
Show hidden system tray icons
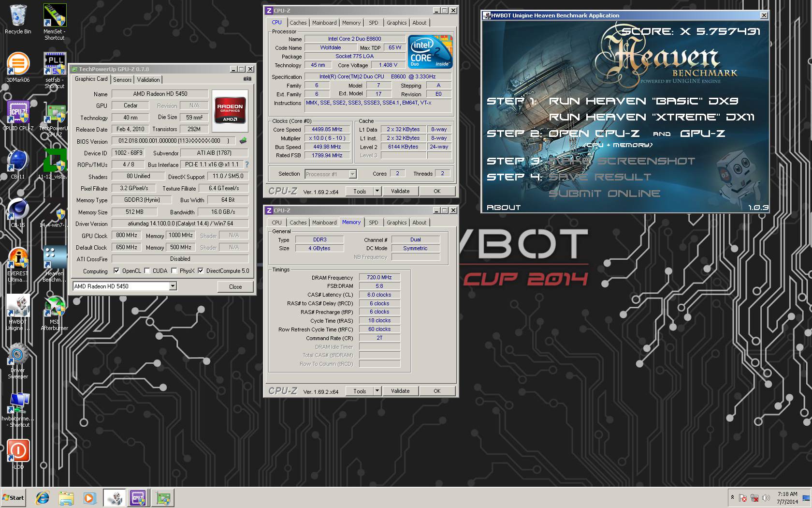click(732, 497)
